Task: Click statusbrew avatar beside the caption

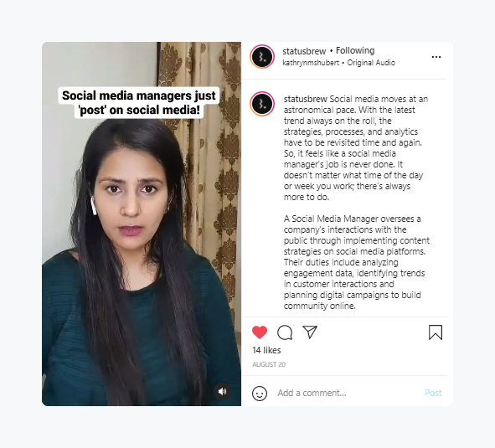Action: [262, 104]
